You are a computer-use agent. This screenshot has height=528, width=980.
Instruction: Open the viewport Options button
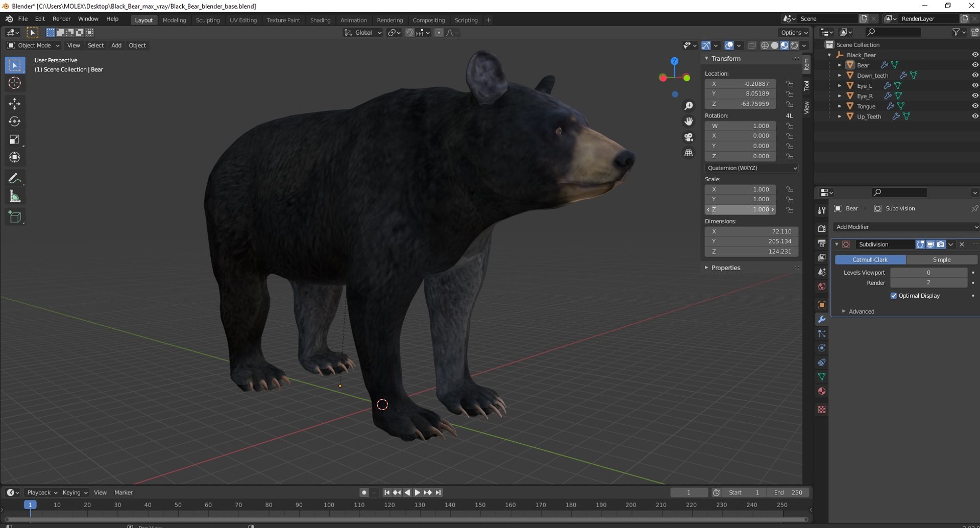(794, 33)
